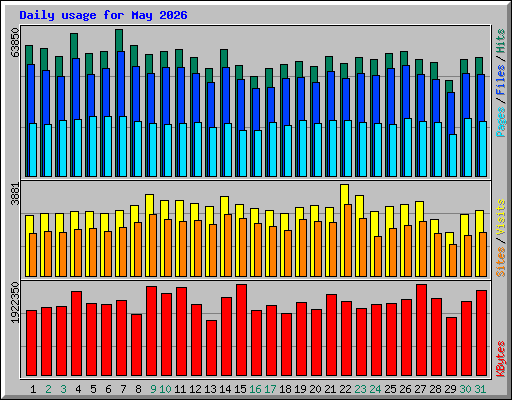Screen dimensions: 512x400
Task: Click day 24 on the x-axis
Action: click(x=375, y=389)
